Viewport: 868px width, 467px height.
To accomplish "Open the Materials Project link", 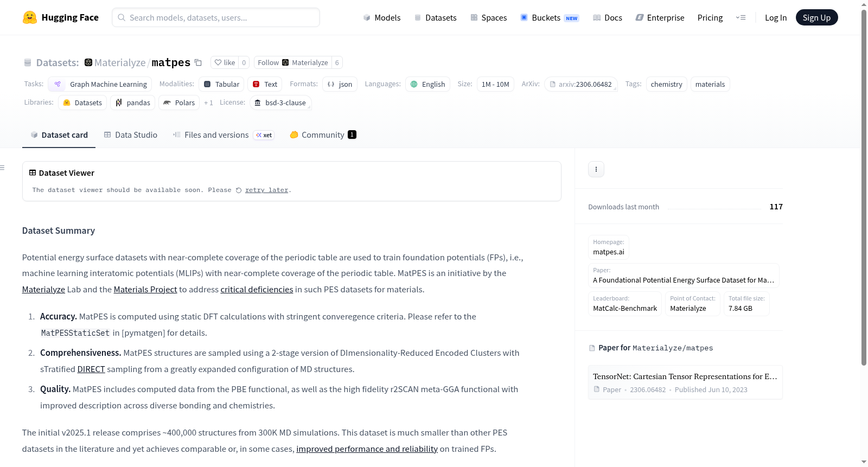I will coord(145,290).
